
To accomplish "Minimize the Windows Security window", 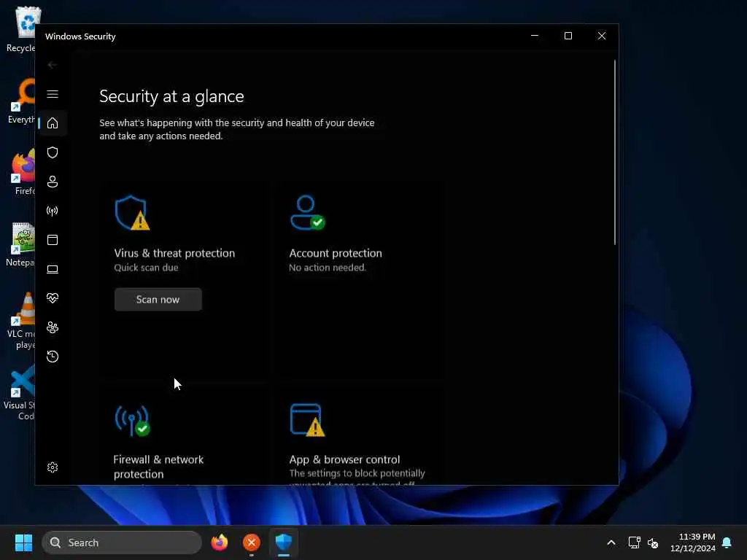I will pos(535,36).
